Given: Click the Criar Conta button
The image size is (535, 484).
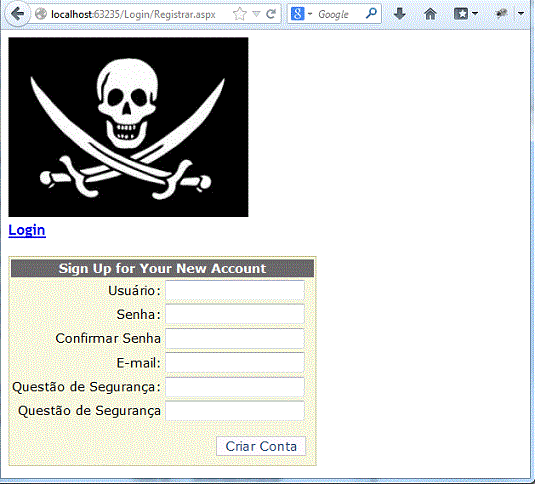Looking at the screenshot, I should [261, 446].
